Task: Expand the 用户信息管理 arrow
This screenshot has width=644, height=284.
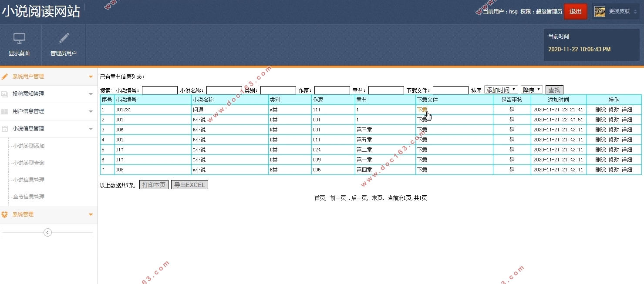Action: click(x=91, y=112)
